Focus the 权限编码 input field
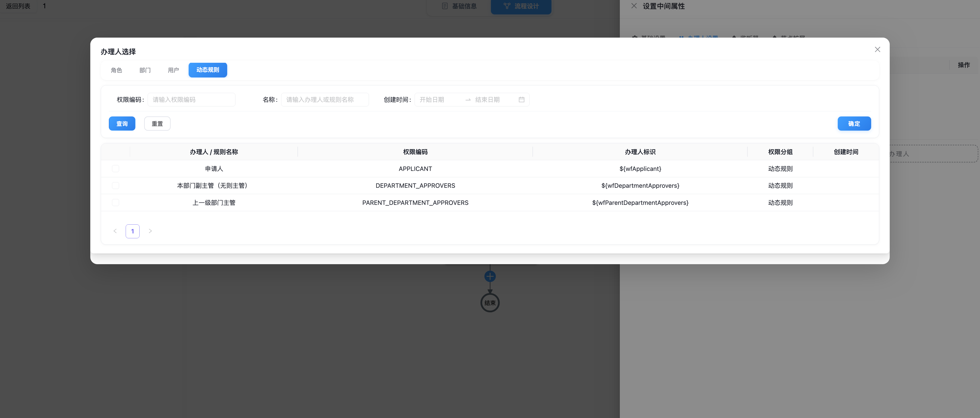The image size is (980, 418). pyautogui.click(x=191, y=100)
